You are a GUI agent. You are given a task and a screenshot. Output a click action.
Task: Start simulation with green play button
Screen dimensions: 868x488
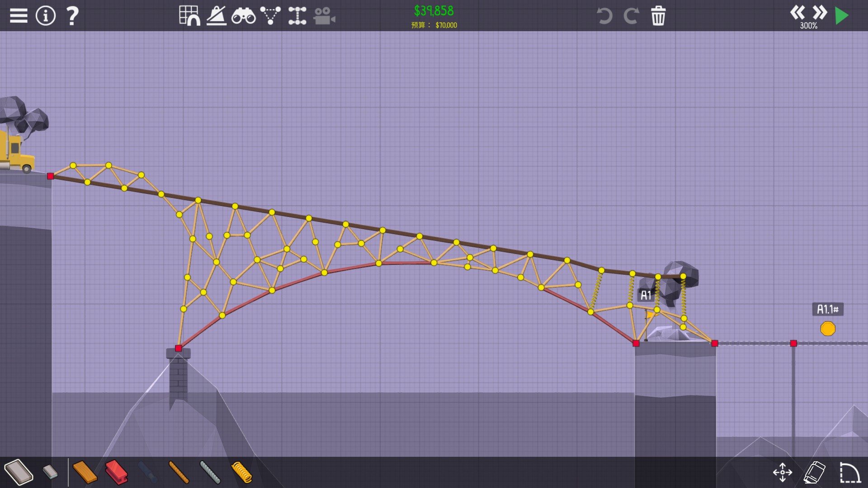tap(842, 16)
